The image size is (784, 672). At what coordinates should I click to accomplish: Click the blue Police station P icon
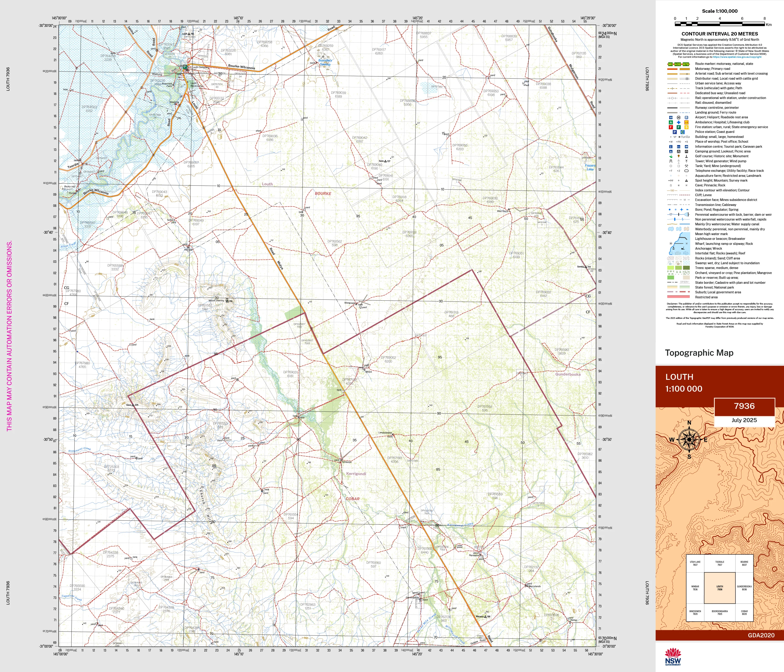[675, 132]
